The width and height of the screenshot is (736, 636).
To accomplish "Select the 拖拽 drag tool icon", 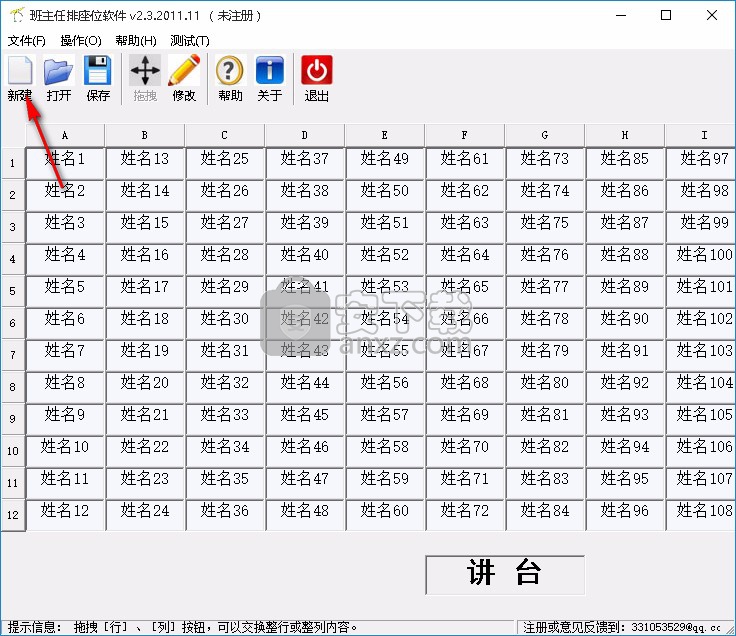I will pyautogui.click(x=145, y=78).
